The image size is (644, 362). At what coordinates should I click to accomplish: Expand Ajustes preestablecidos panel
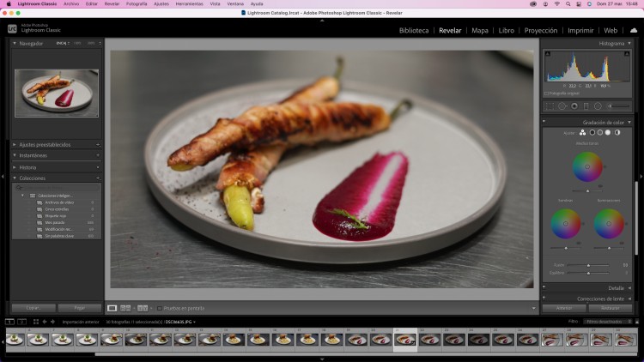click(15, 144)
